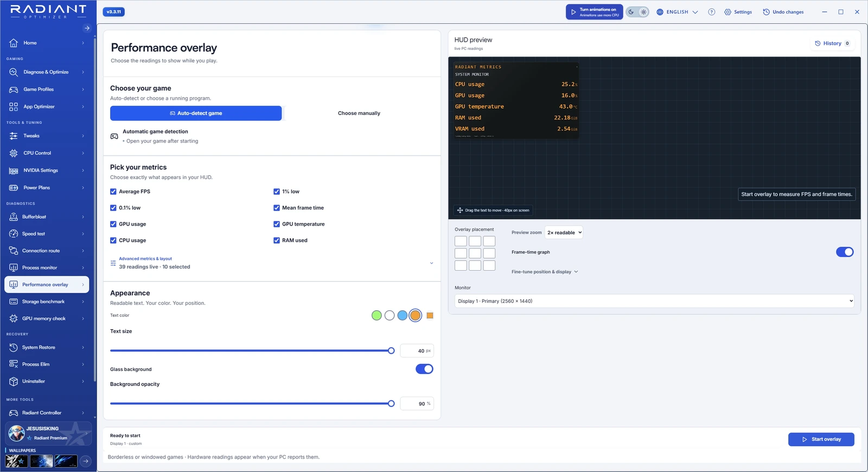The image size is (868, 472).
Task: Click Undo changes in title bar
Action: tap(783, 12)
